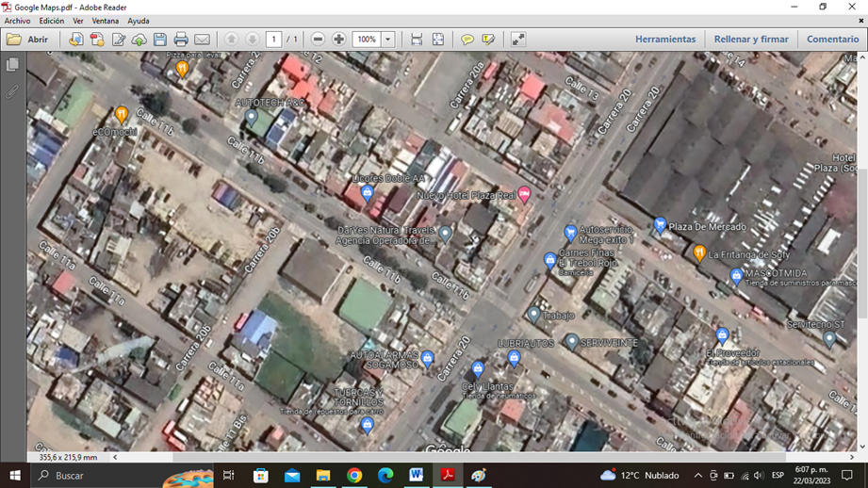868x488 pixels.
Task: Click the page number input field
Action: click(273, 40)
